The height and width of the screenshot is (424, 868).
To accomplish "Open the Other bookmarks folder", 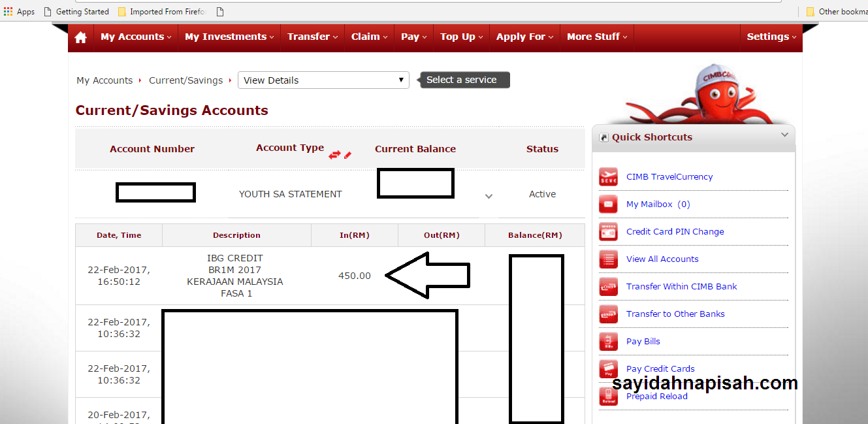I will pos(837,11).
